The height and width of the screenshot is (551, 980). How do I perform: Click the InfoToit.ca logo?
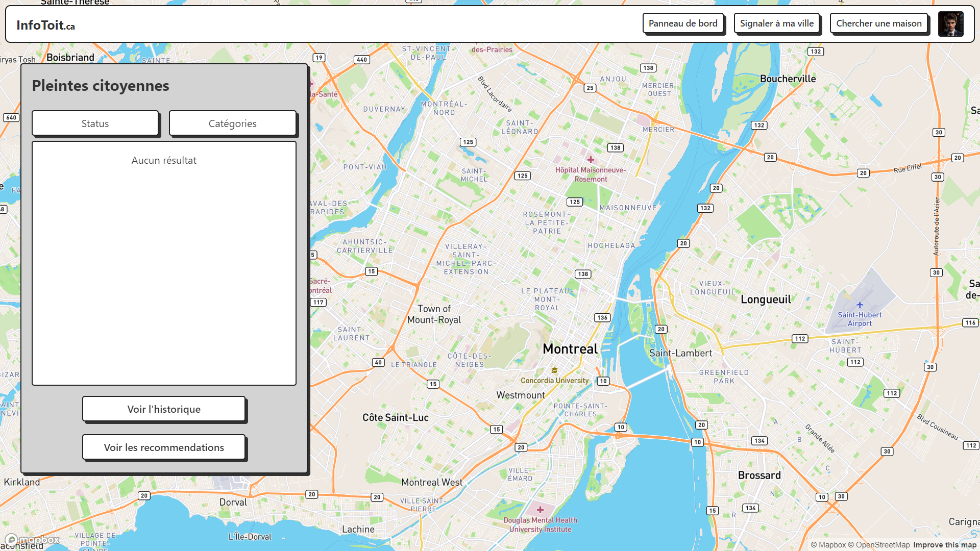click(45, 25)
